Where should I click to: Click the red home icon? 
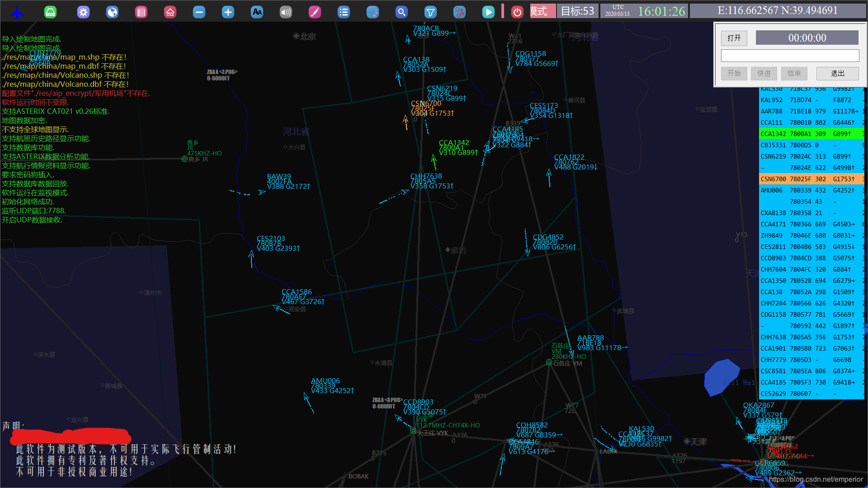tap(170, 12)
